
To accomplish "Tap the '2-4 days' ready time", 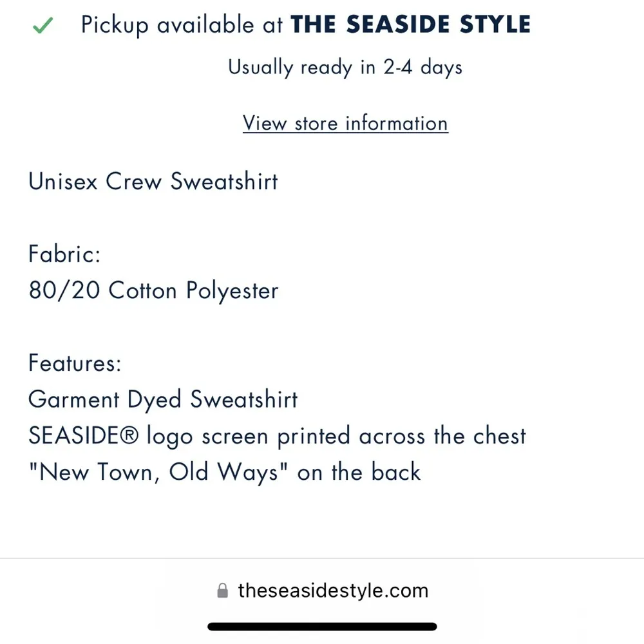I will point(423,67).
